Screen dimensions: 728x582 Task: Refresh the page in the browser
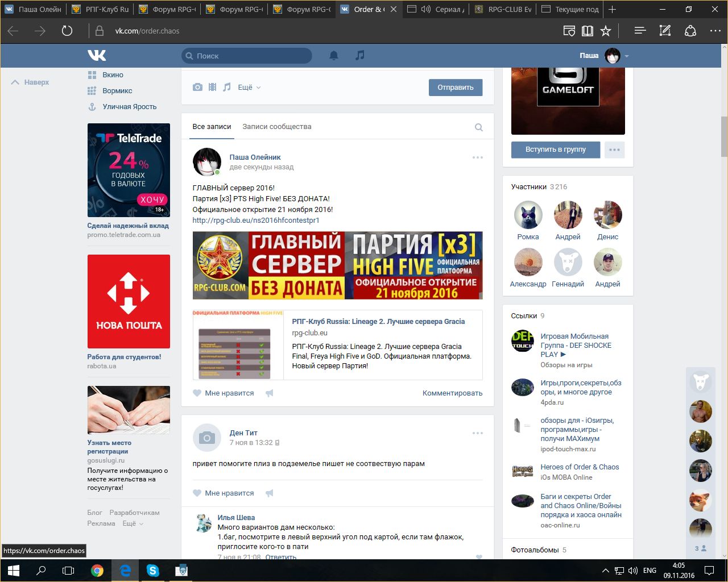(67, 31)
